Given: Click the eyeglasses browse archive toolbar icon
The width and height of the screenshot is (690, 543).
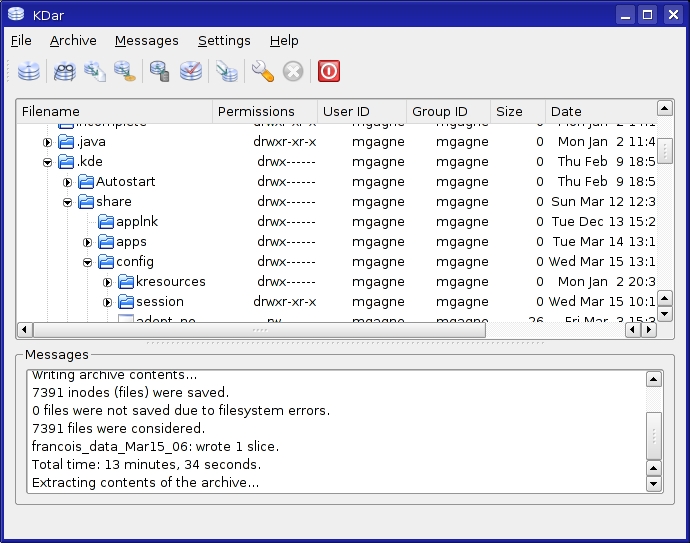Looking at the screenshot, I should (65, 71).
